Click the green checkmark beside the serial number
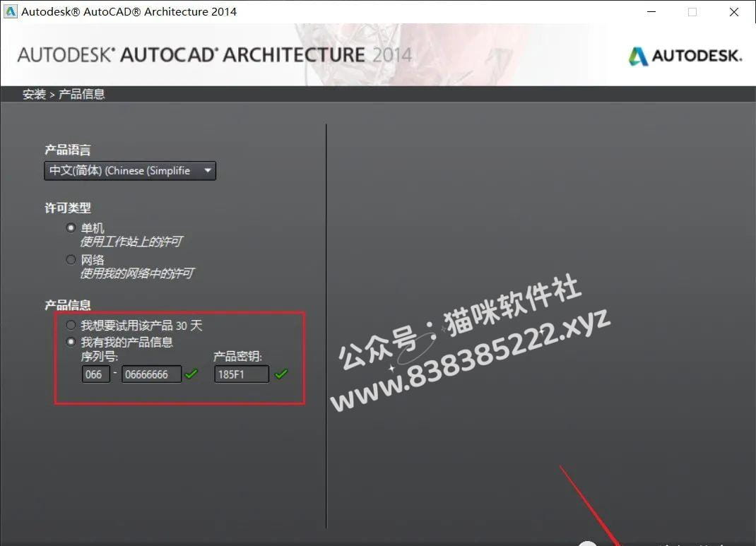The height and width of the screenshot is (546, 756). 191,374
